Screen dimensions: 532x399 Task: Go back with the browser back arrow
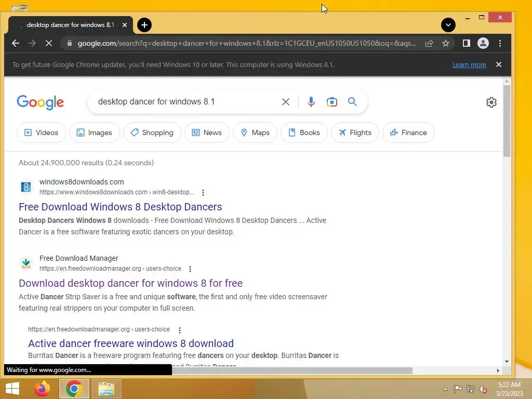(x=16, y=43)
